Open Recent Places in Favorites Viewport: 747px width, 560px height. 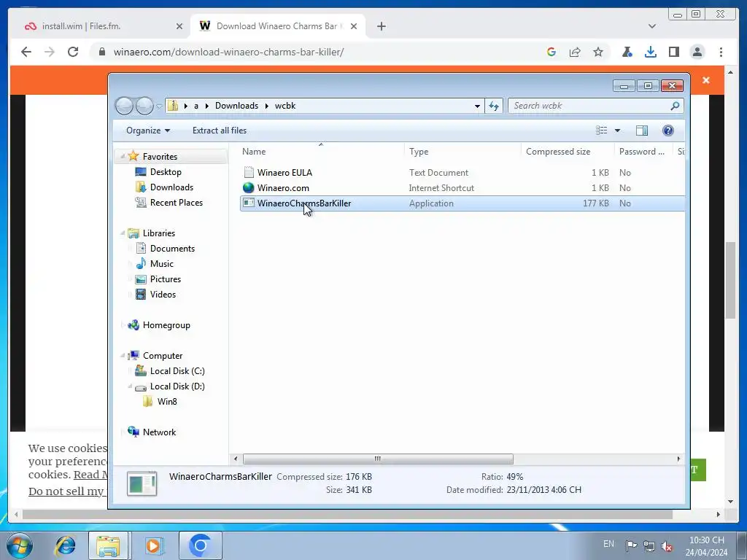pyautogui.click(x=177, y=203)
